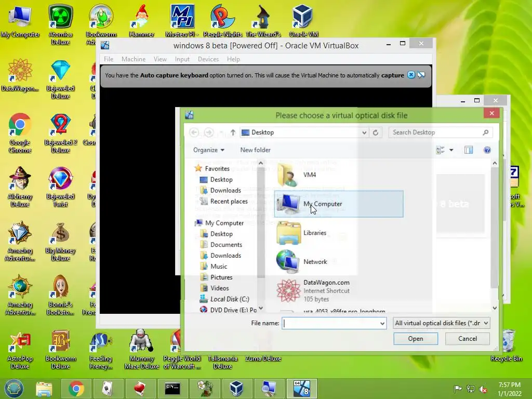This screenshot has height=399, width=532.
Task: Open the Recycle Bin
Action: 506,345
